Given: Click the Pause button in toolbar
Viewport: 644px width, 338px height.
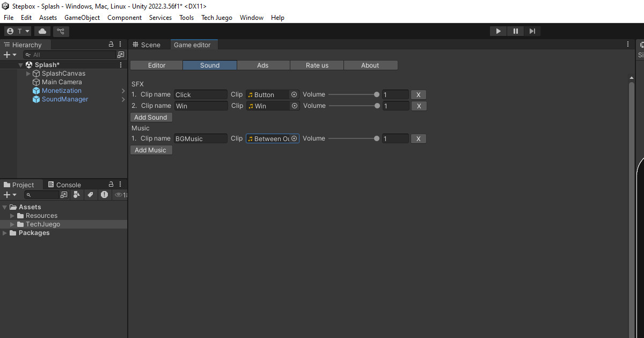Looking at the screenshot, I should 515,31.
